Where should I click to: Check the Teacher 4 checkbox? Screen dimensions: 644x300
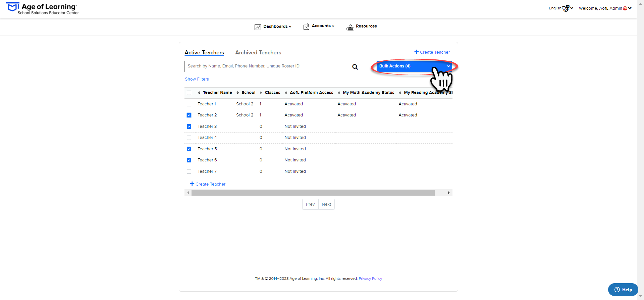point(189,138)
